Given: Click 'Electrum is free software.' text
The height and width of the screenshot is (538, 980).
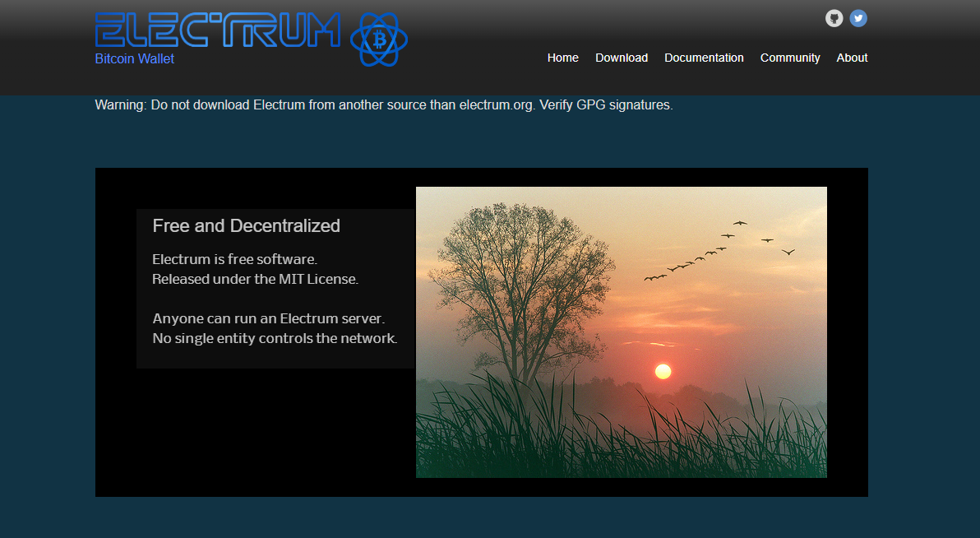Looking at the screenshot, I should point(234,259).
